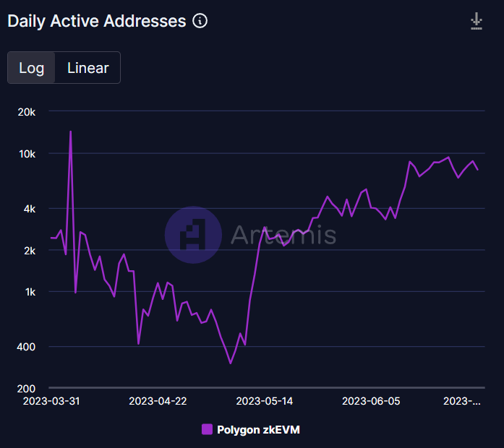Select the 10k y-axis label

(27, 154)
